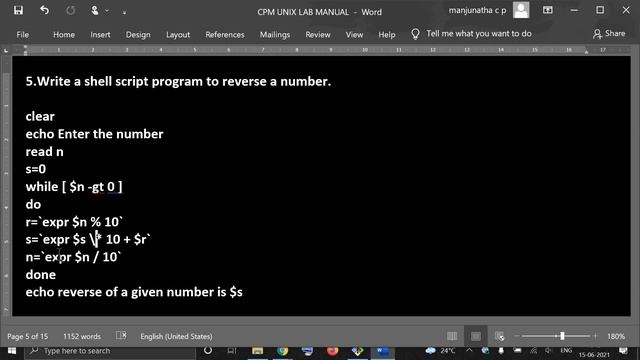640x360 pixels.
Task: Click the Redo/Repeat icon
Action: [x=71, y=11]
